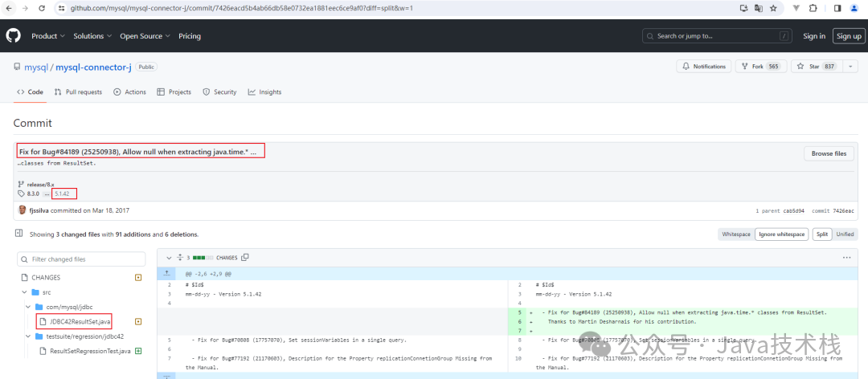The image size is (868, 379).
Task: Open browser extensions puzzle icon
Action: click(x=813, y=8)
